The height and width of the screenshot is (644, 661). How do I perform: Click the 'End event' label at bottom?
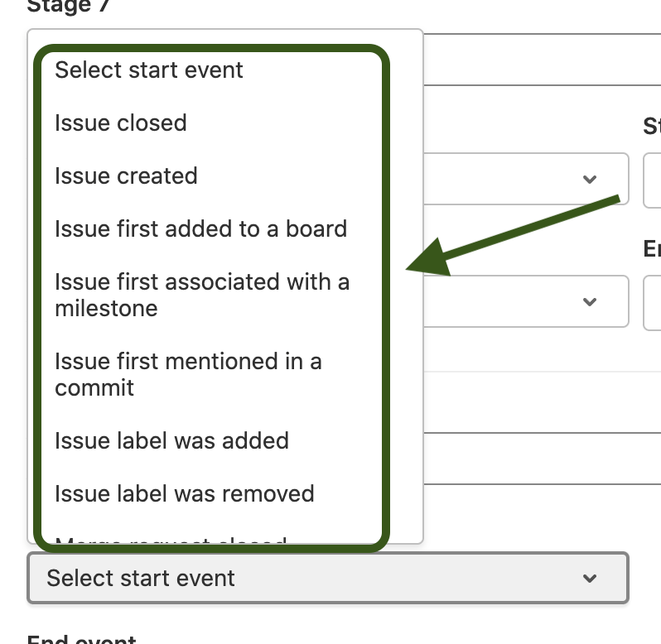[81, 639]
